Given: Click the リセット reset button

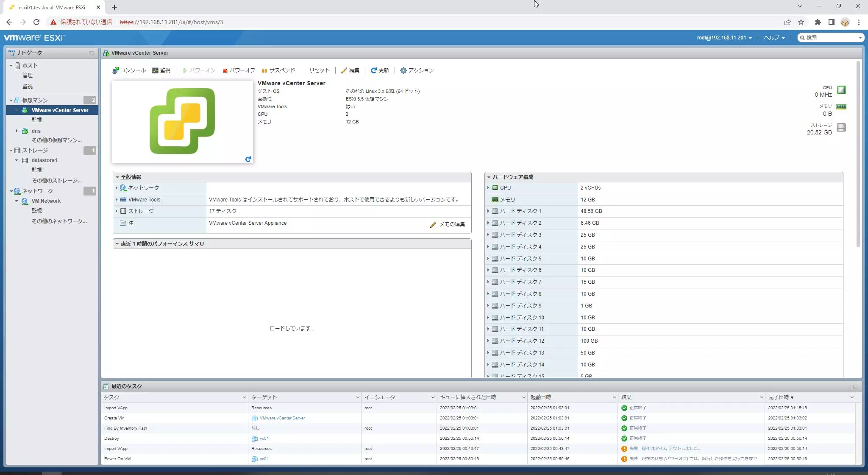Looking at the screenshot, I should (x=319, y=70).
